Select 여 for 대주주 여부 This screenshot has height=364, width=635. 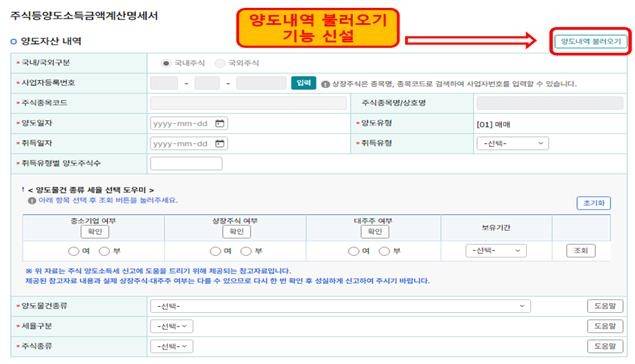[353, 251]
